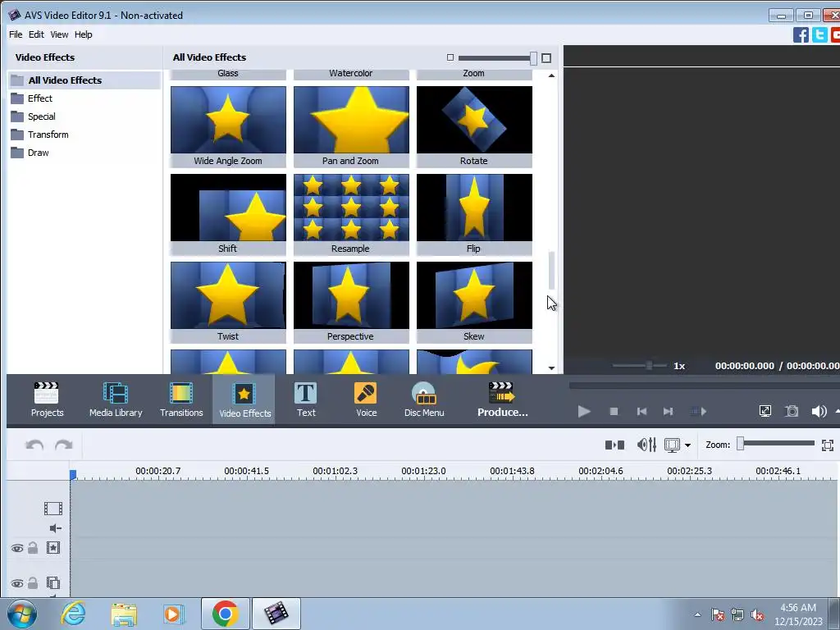Play the preview video
This screenshot has height=630, width=840.
coord(584,412)
